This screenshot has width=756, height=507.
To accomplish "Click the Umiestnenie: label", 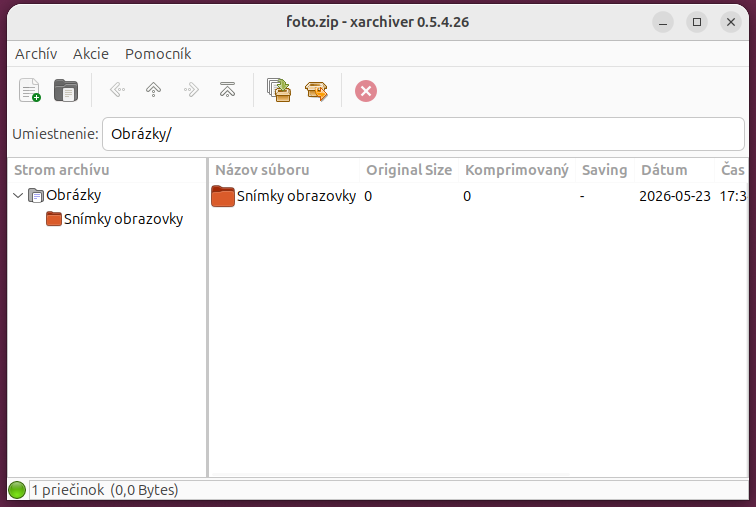I will tap(55, 134).
